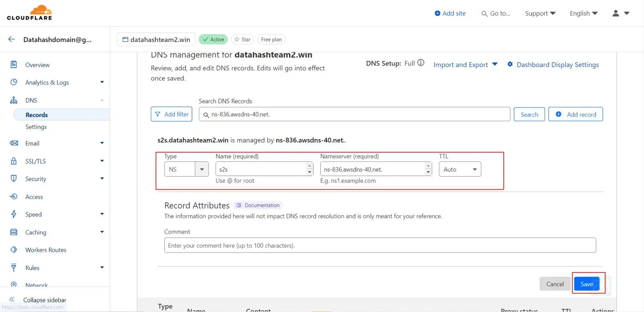This screenshot has height=312, width=644.
Task: Open Go to search magnifier
Action: click(x=484, y=14)
